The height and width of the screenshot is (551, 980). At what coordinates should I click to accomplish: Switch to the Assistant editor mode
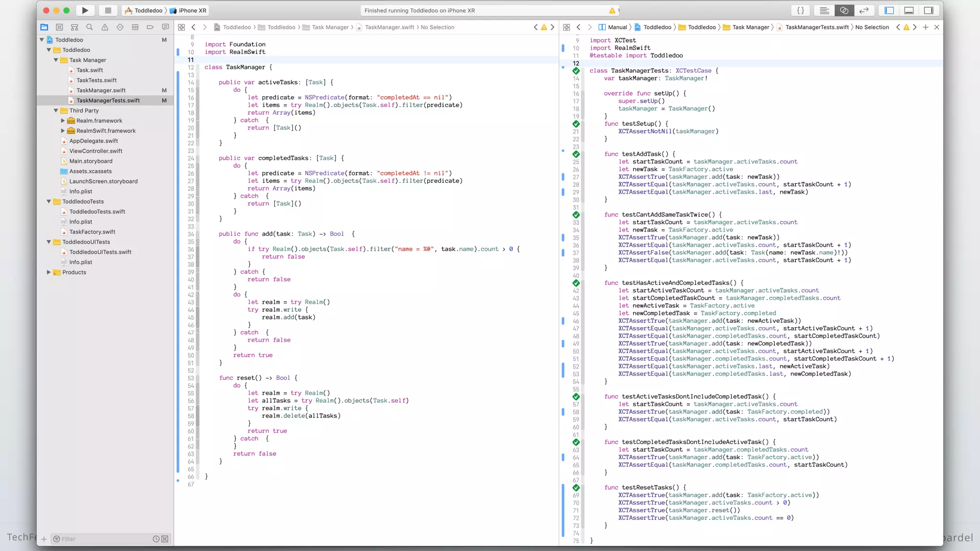click(844, 11)
